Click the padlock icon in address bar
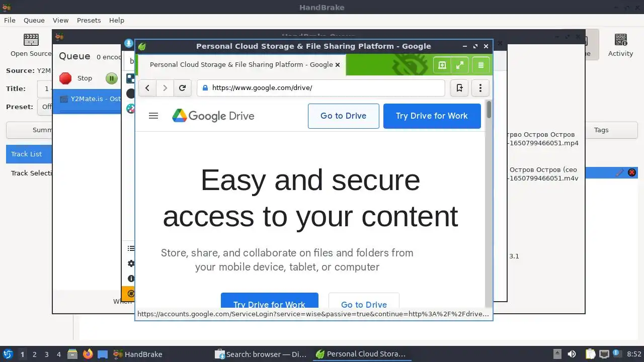Viewport: 644px width, 362px height. tap(205, 88)
